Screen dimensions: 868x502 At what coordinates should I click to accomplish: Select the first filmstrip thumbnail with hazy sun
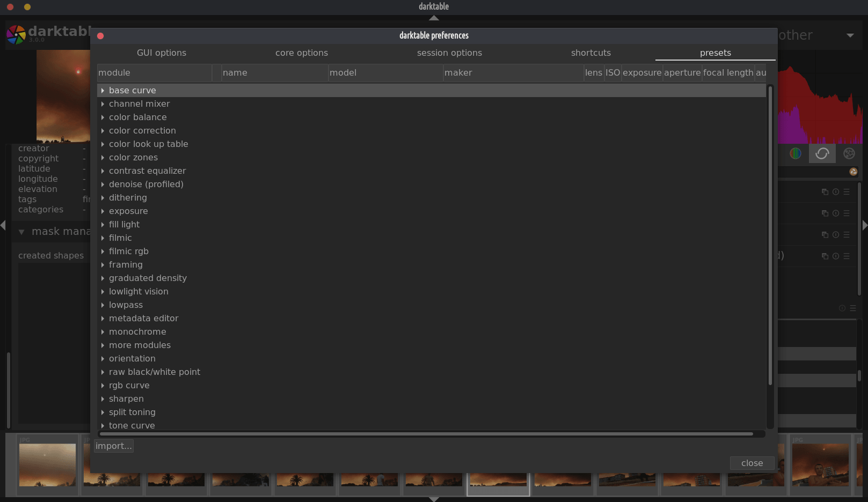[x=47, y=464]
